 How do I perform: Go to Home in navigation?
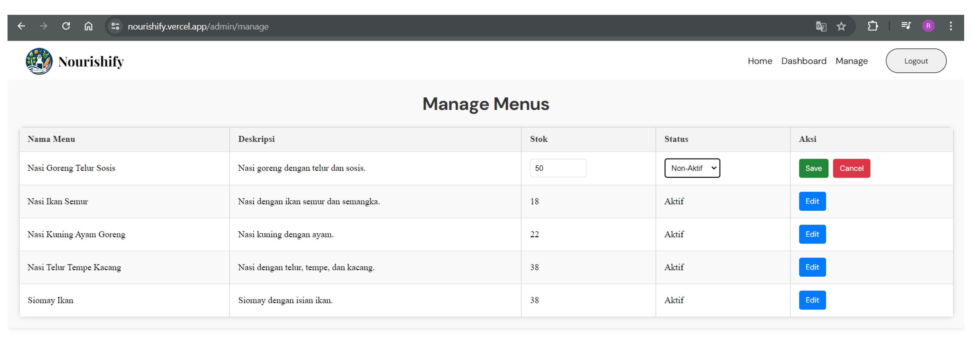[759, 61]
